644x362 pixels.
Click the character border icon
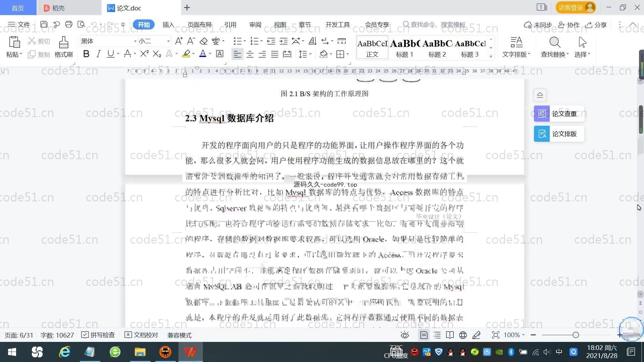tap(220, 54)
